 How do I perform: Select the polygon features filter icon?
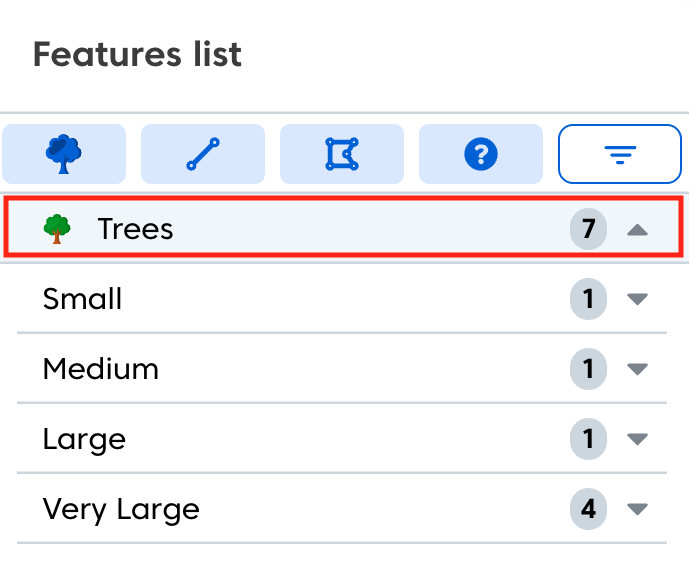point(342,154)
